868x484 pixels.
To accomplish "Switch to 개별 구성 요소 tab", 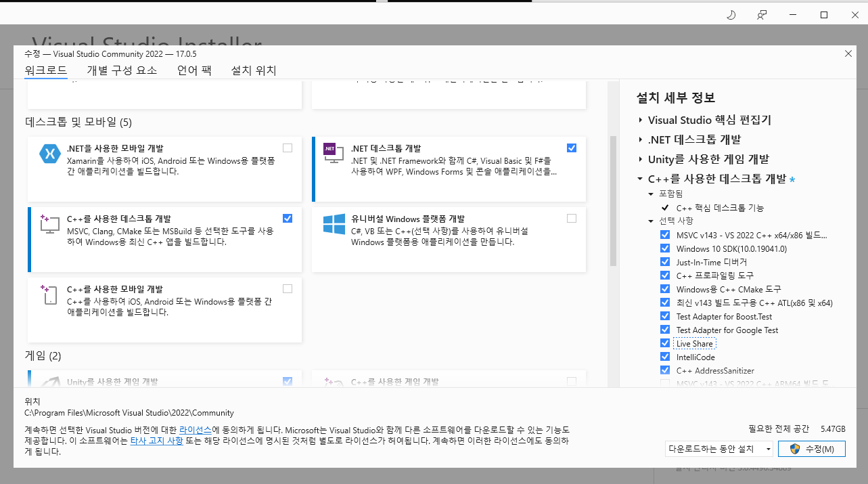I will point(122,70).
